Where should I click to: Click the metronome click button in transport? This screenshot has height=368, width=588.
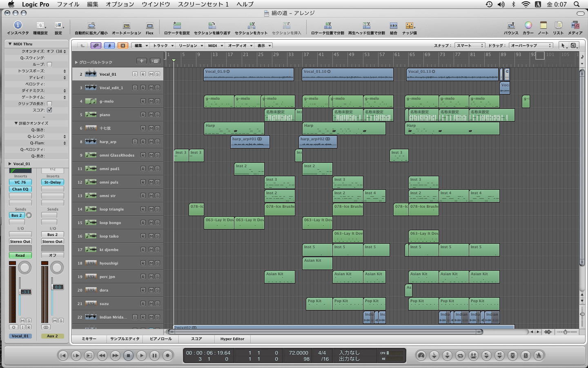click(x=539, y=355)
